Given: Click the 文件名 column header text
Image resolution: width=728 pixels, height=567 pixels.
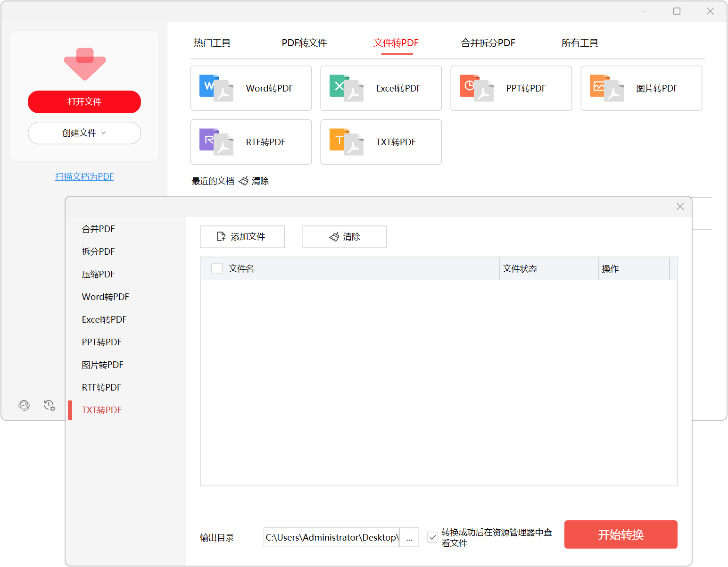Looking at the screenshot, I should click(x=241, y=269).
